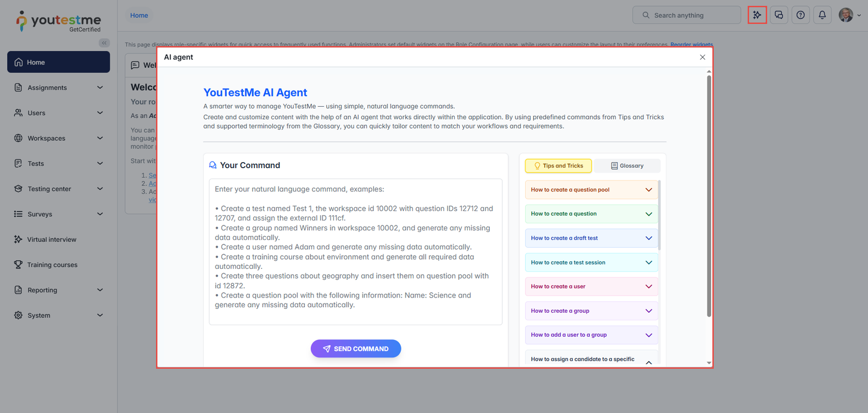Viewport: 868px width, 413px height.
Task: Open the chat messages icon in header
Action: click(x=779, y=15)
